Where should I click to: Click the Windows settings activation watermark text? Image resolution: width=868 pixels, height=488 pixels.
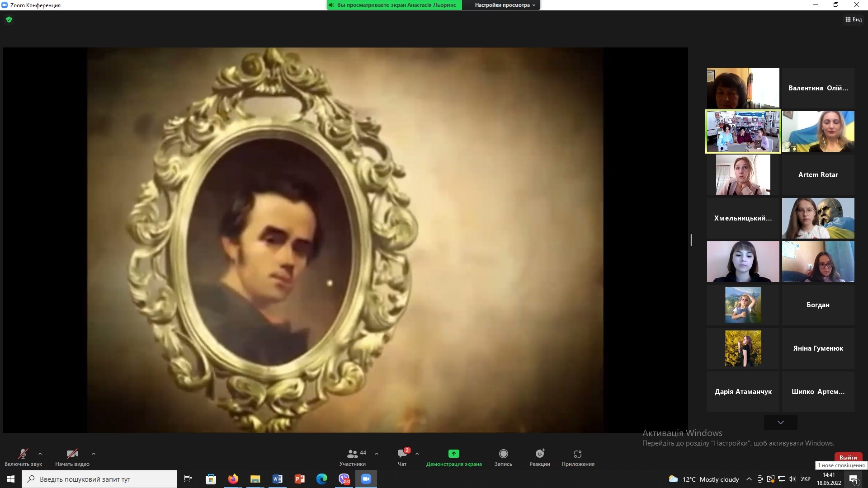(738, 443)
